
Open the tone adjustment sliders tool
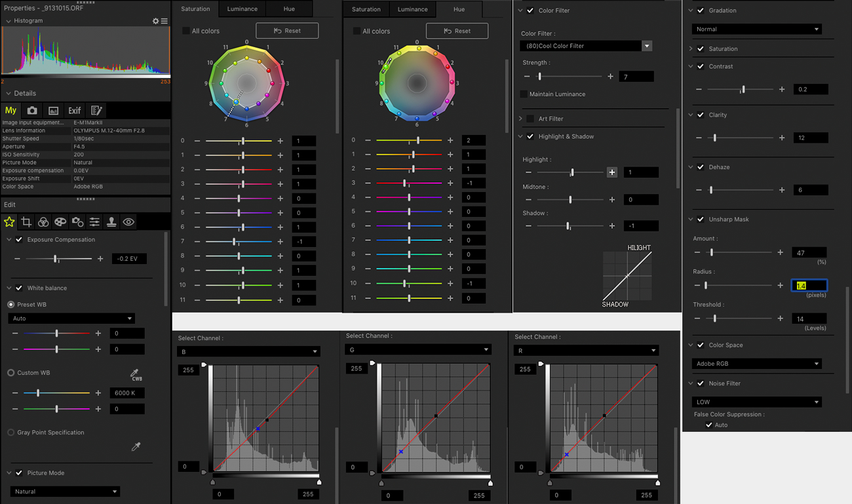(x=94, y=222)
